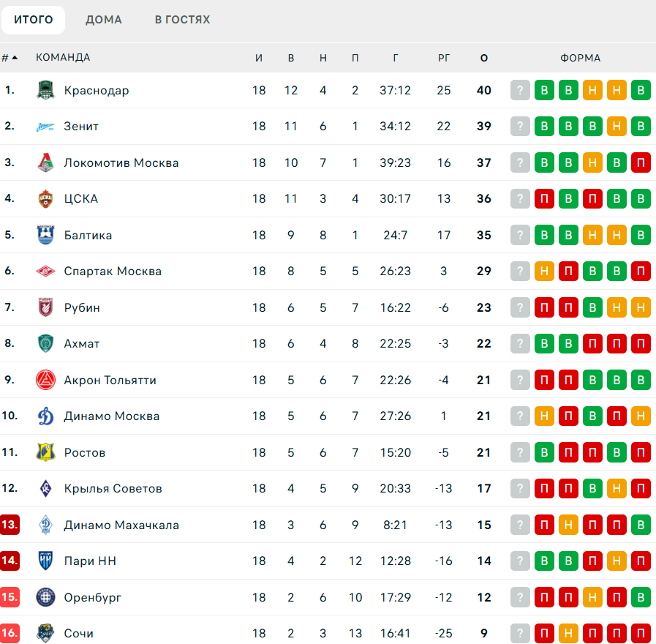
Task: Click the Rostov club emblem
Action: 45,452
